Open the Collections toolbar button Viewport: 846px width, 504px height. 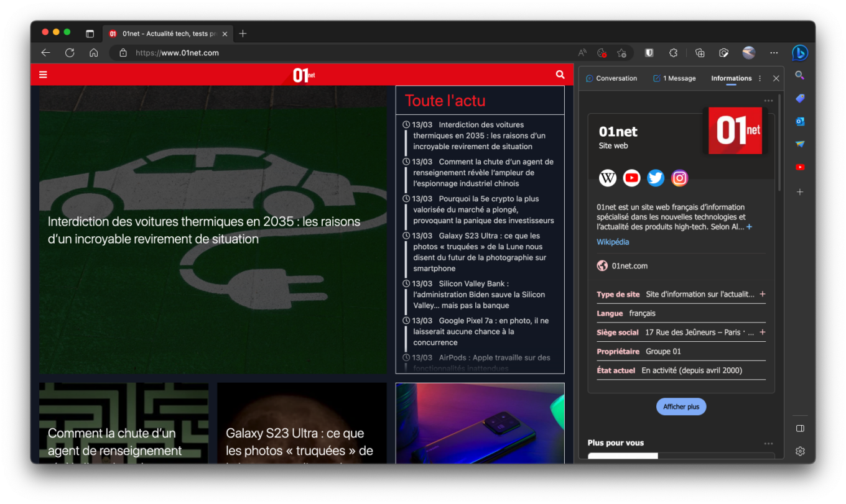[x=700, y=53]
